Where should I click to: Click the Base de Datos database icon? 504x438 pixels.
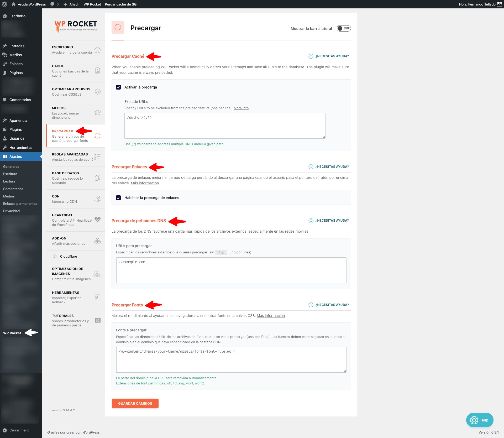click(x=97, y=178)
